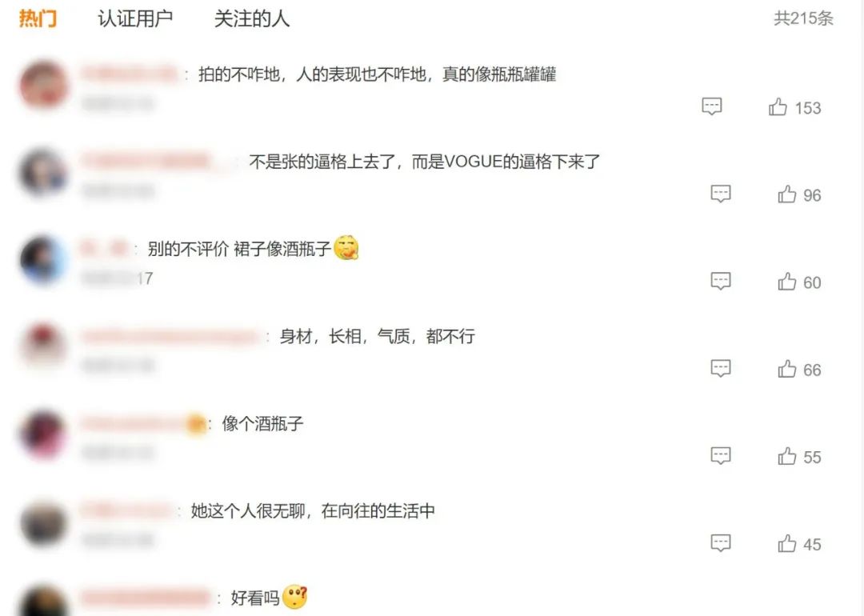Screen dimensions: 864x616
Task: Reply to the 她这个人很无聊 comment
Action: click(721, 542)
